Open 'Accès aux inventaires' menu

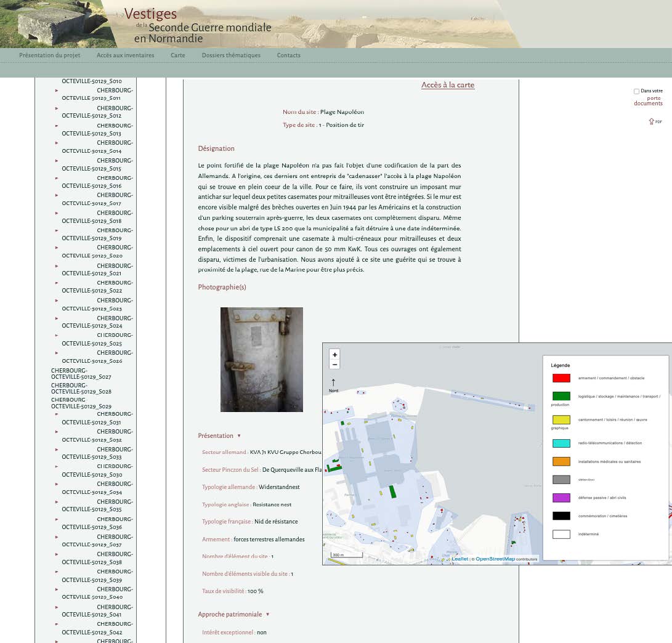tap(125, 55)
